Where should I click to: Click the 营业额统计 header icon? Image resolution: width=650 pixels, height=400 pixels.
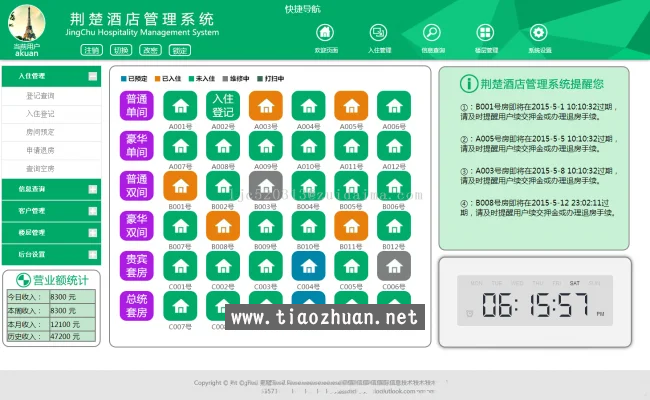(x=23, y=280)
